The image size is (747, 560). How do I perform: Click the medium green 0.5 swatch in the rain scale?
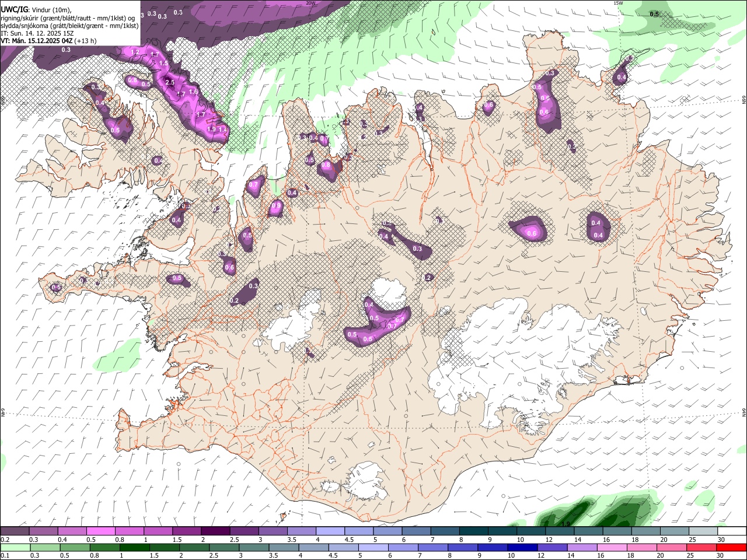75,548
